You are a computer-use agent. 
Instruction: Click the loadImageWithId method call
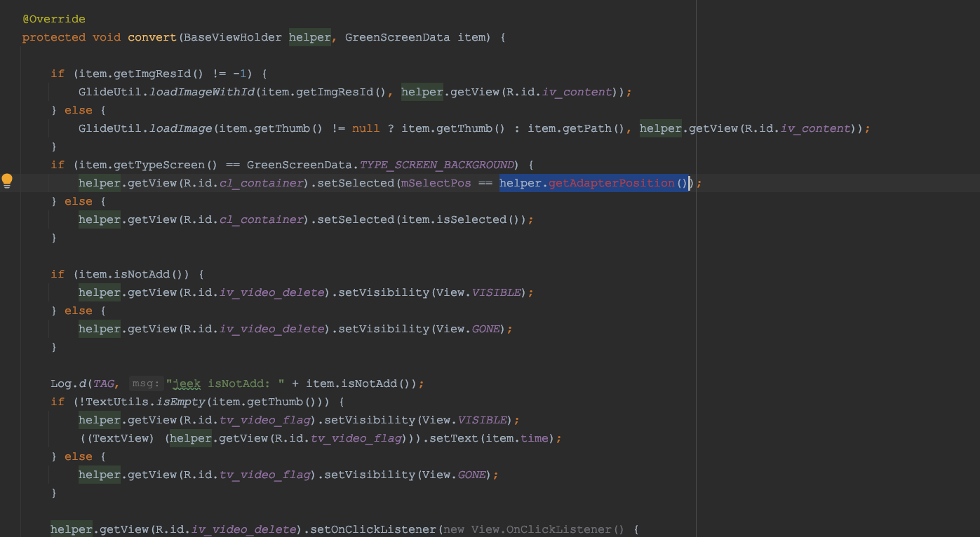click(x=201, y=92)
